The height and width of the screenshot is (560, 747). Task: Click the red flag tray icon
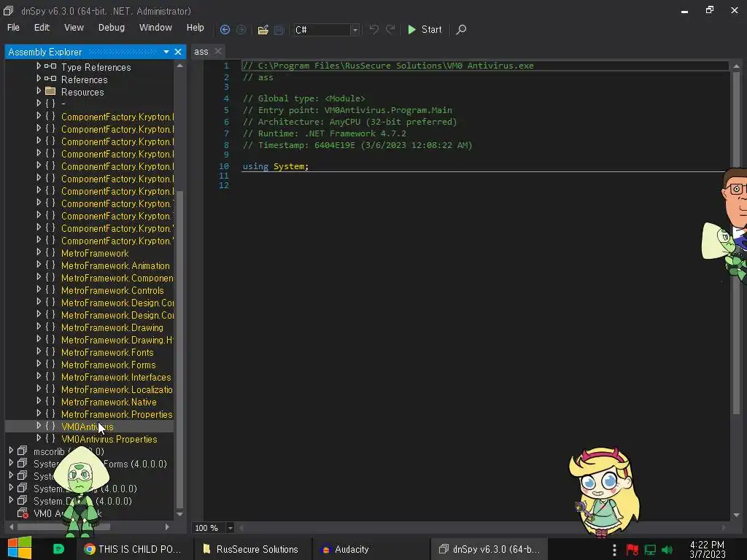[632, 550]
